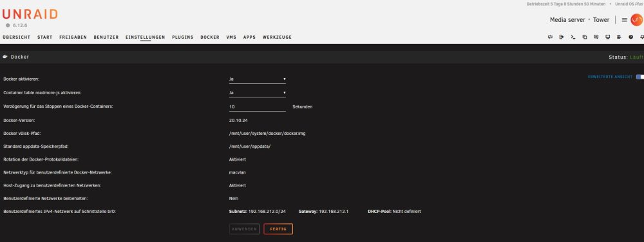Open the Übersicht menu
This screenshot has width=644, height=242.
click(x=17, y=37)
